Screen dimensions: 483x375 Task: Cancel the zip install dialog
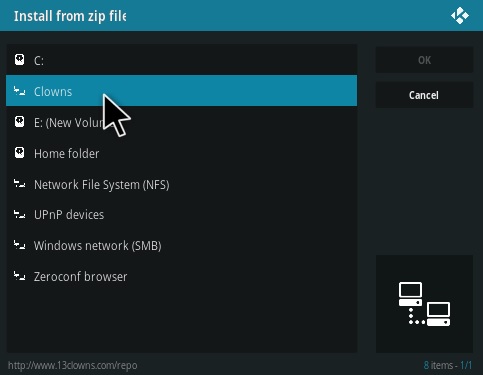coord(424,95)
